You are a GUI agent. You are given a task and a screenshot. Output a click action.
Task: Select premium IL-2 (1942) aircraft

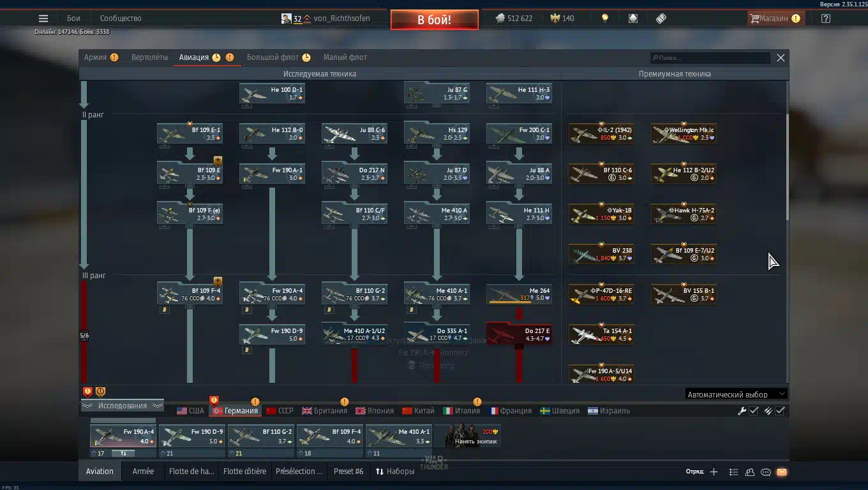(x=601, y=133)
